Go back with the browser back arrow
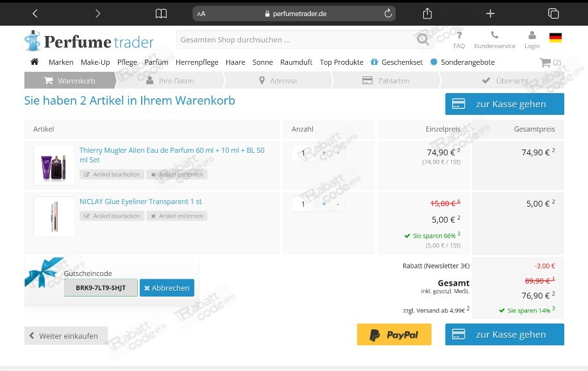Screen dimensions: 588x371 [35, 13]
